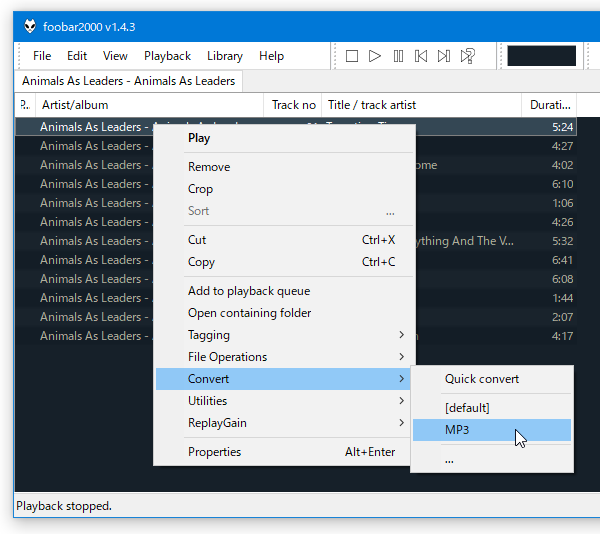Viewport: 600px width, 534px height.
Task: Open the Playback menu
Action: [x=167, y=56]
